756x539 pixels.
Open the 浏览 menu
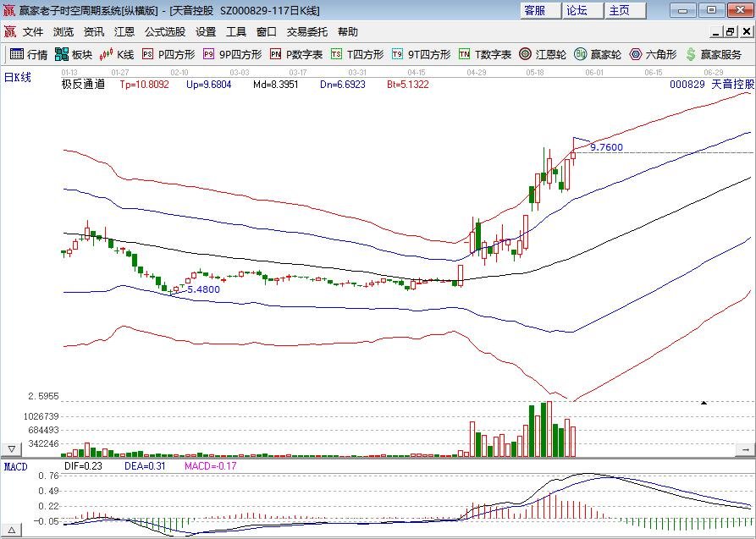(x=63, y=32)
